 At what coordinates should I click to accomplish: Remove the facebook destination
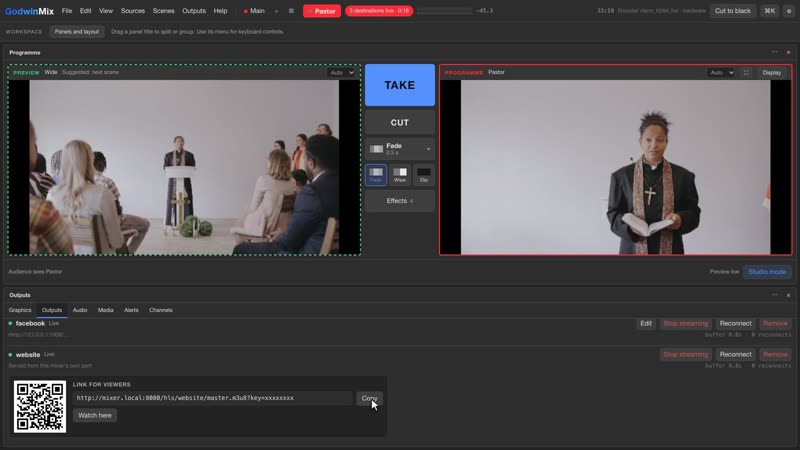775,323
